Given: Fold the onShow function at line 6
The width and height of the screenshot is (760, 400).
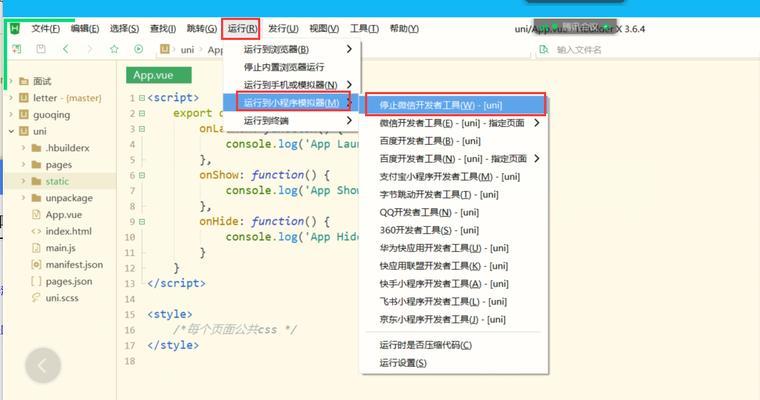Looking at the screenshot, I should coord(142,175).
